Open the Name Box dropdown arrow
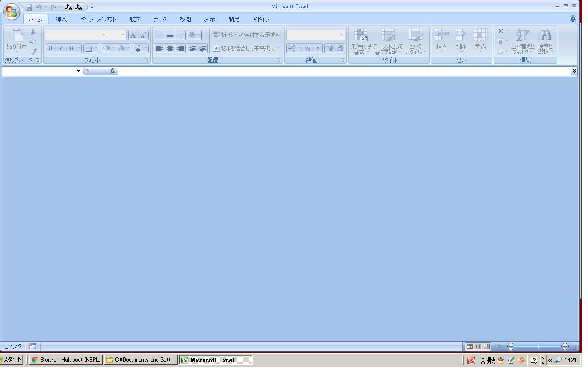The width and height of the screenshot is (588, 368). coord(78,71)
